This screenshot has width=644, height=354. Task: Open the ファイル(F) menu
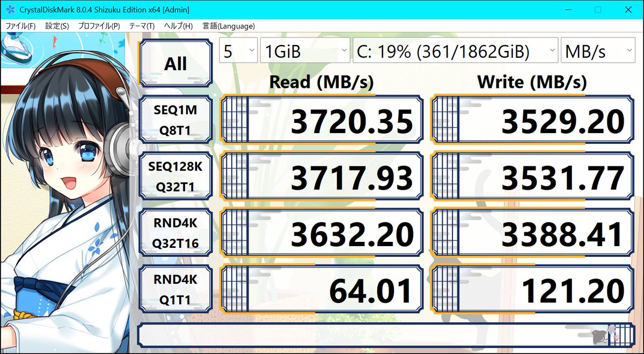coord(20,26)
